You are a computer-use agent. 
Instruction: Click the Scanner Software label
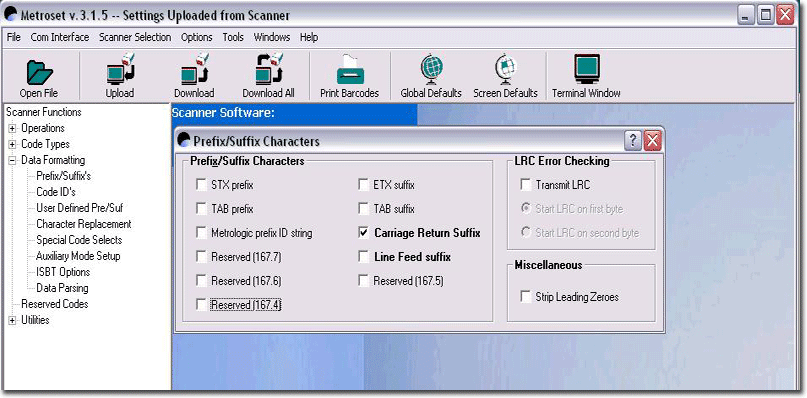[x=223, y=113]
